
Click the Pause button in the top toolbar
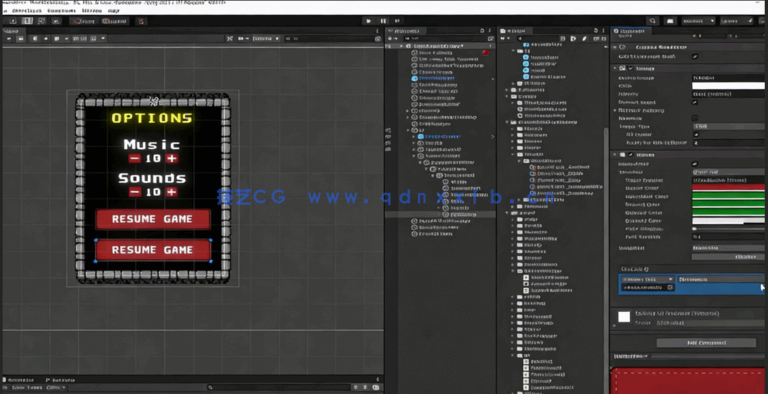click(383, 21)
